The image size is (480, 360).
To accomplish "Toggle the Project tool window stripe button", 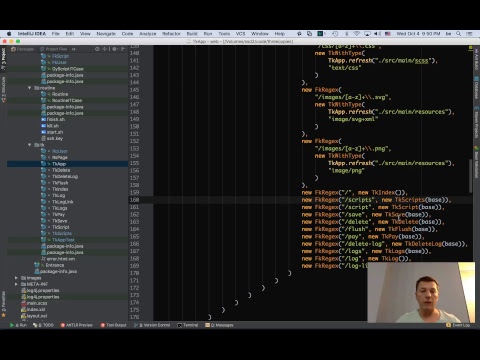I will coord(3,59).
